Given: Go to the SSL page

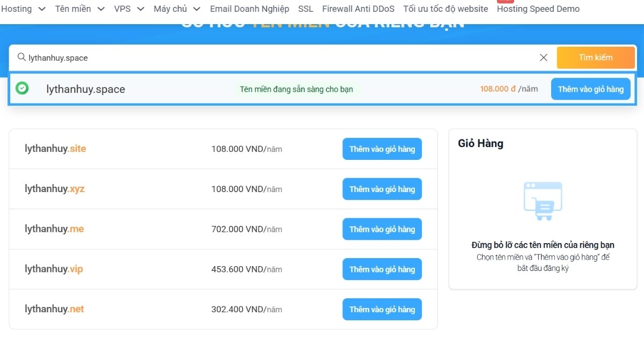Looking at the screenshot, I should 305,9.
